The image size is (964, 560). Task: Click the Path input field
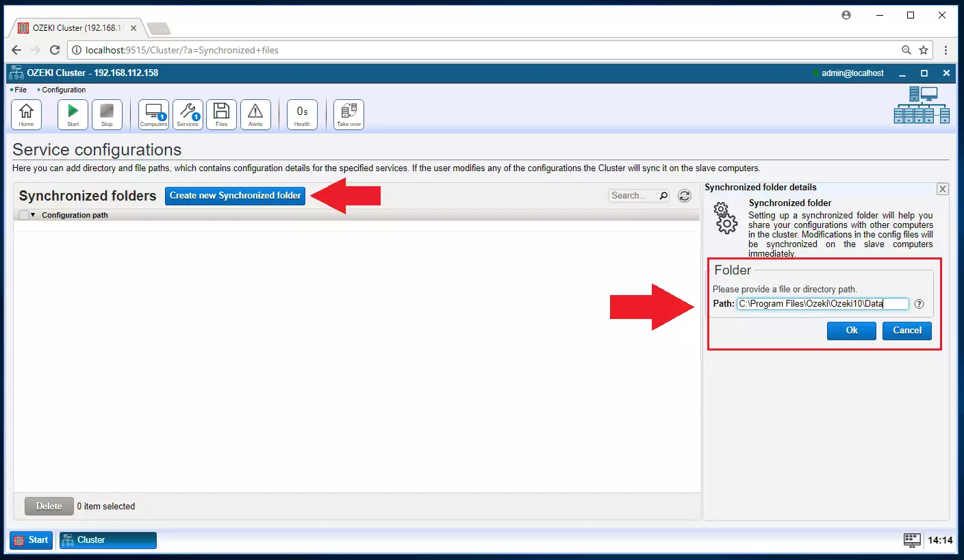coord(823,304)
